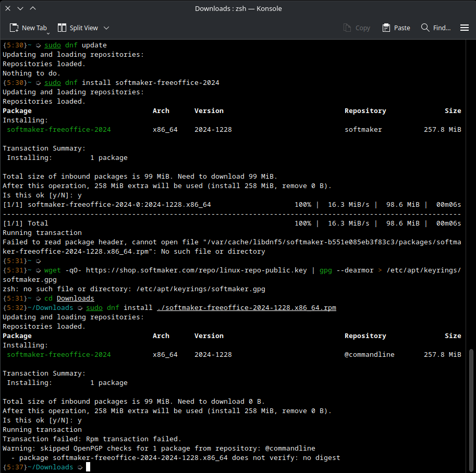Click the cursor at the last prompt
476x473 pixels.
coord(88,467)
